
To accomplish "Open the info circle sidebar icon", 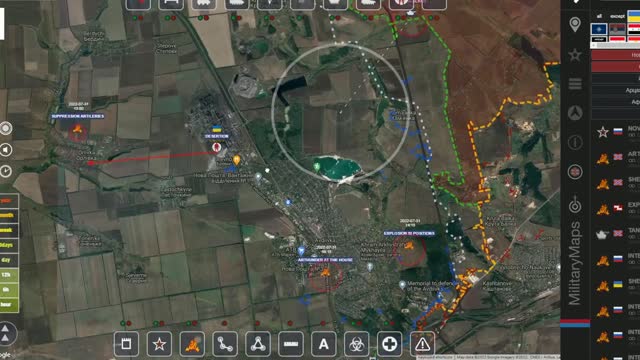I will click(x=575, y=142).
